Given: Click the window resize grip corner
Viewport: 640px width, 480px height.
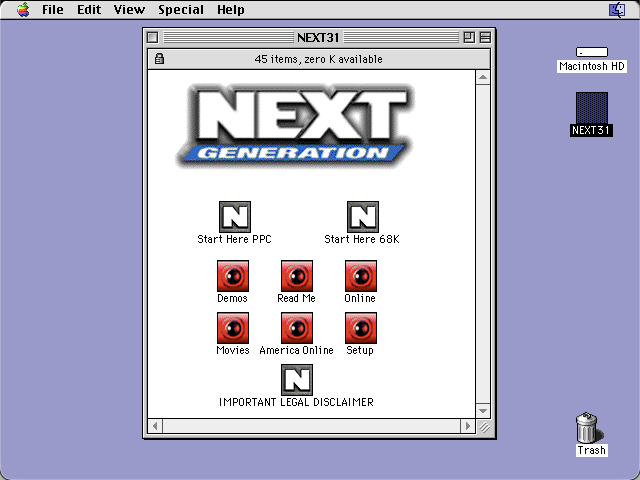Looking at the screenshot, I should pos(484,427).
